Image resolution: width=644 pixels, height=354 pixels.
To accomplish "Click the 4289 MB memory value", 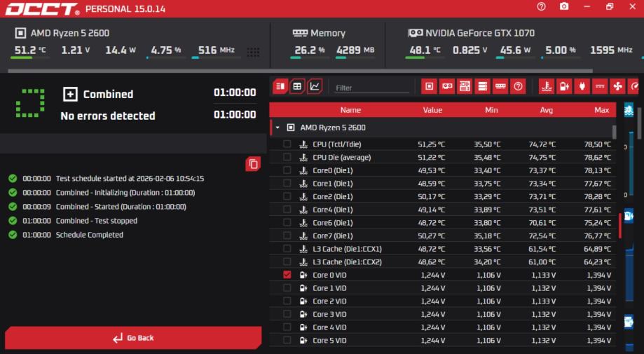I will [x=355, y=50].
